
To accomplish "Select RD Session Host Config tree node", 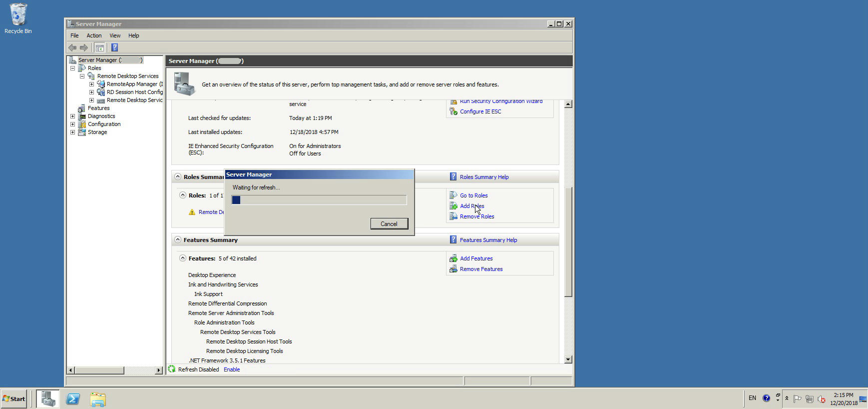I will coord(134,92).
